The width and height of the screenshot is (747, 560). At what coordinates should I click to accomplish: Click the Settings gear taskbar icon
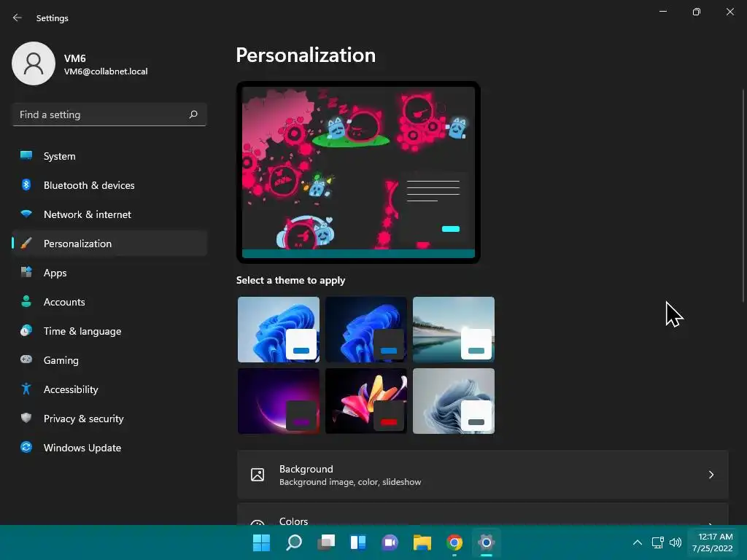click(487, 542)
